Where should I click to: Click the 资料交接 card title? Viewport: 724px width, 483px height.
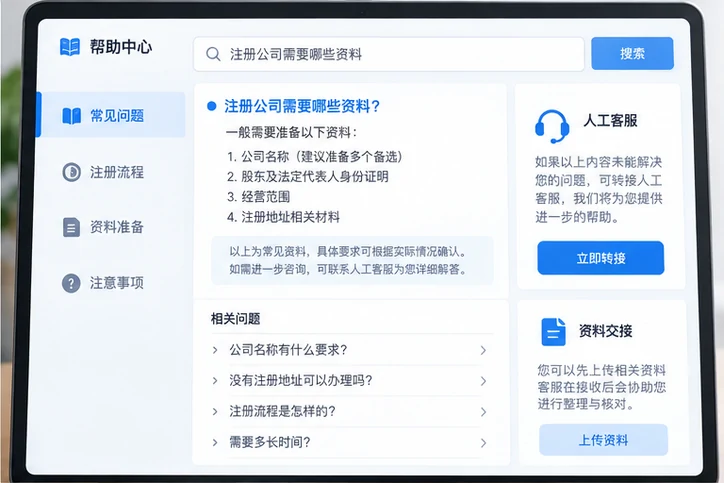(605, 331)
